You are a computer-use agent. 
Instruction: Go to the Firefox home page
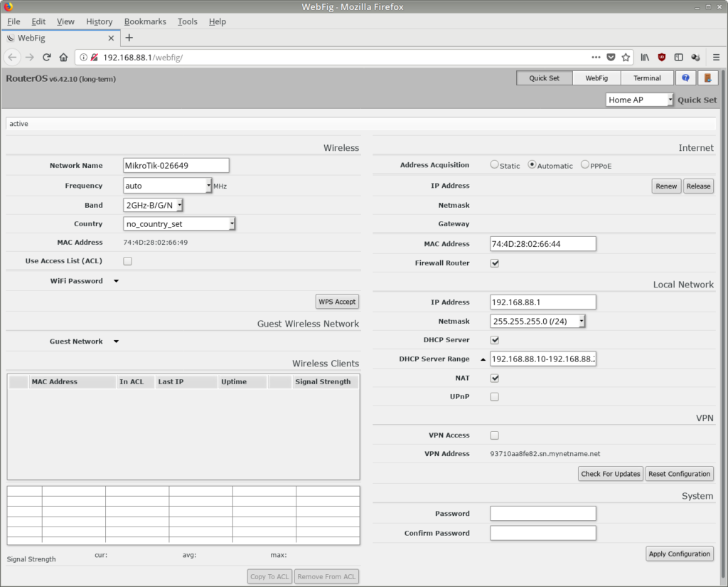(63, 57)
